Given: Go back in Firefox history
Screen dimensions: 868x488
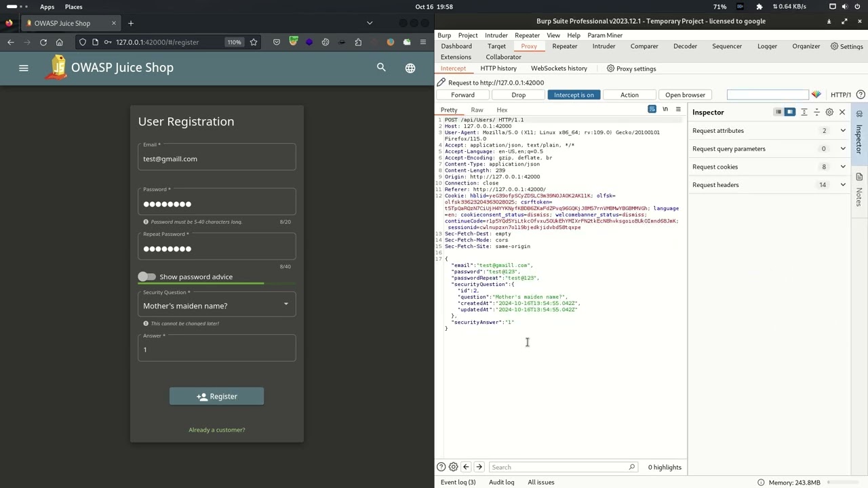Looking at the screenshot, I should (x=11, y=42).
